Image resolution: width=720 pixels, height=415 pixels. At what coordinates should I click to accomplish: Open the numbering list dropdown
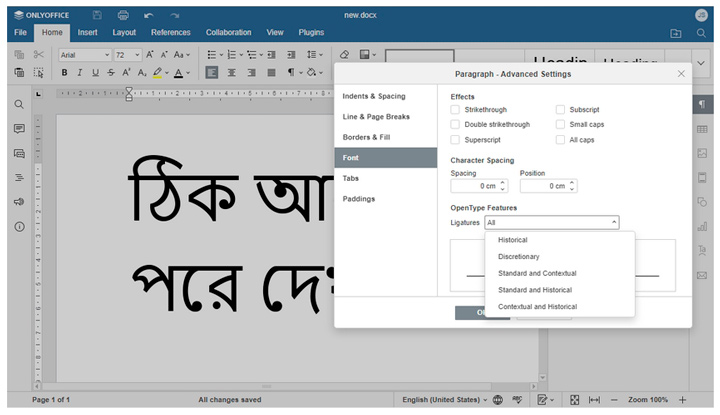tap(241, 55)
